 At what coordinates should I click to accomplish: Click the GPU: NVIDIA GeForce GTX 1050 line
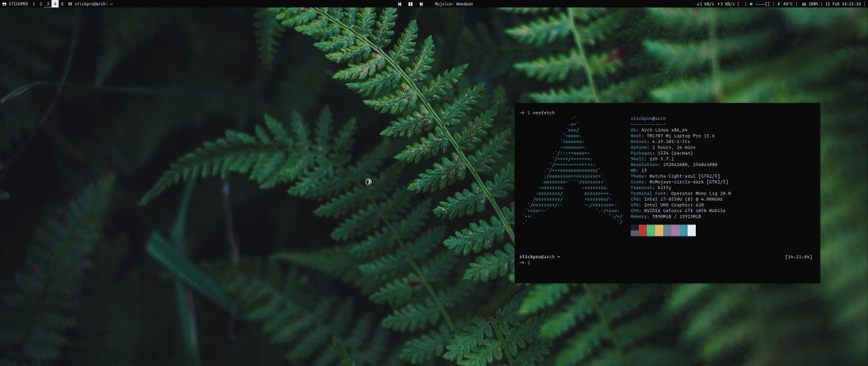point(678,211)
